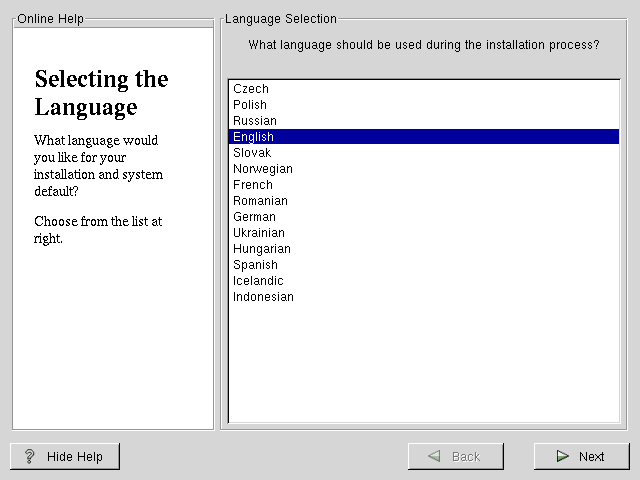This screenshot has width=640, height=480.
Task: Select Norwegian as the language
Action: [263, 169]
